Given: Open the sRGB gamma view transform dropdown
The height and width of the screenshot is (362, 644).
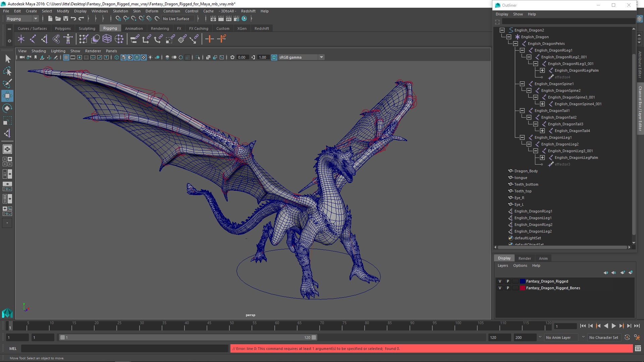Looking at the screenshot, I should [321, 57].
